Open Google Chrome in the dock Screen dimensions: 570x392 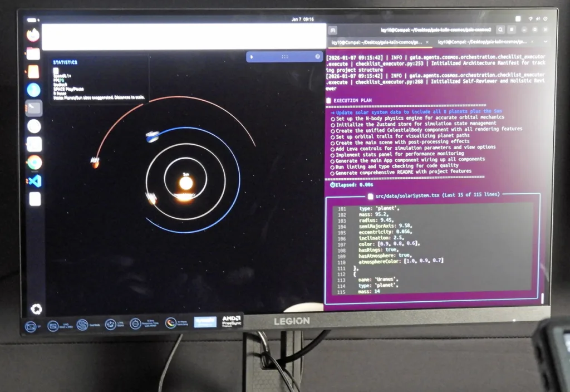coord(35,162)
